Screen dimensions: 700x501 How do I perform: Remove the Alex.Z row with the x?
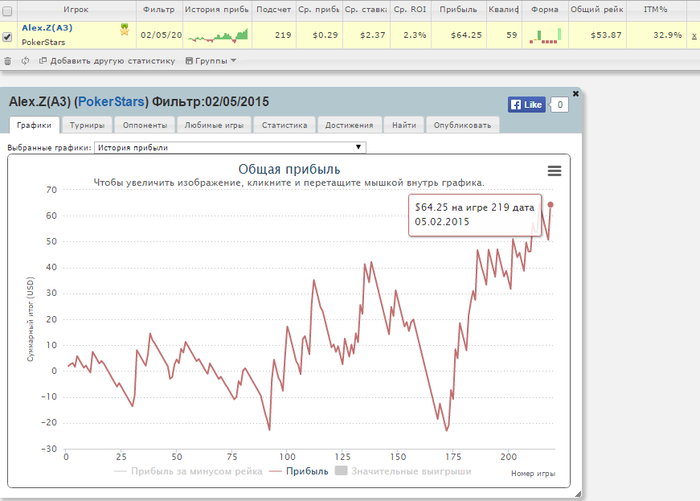click(x=694, y=35)
